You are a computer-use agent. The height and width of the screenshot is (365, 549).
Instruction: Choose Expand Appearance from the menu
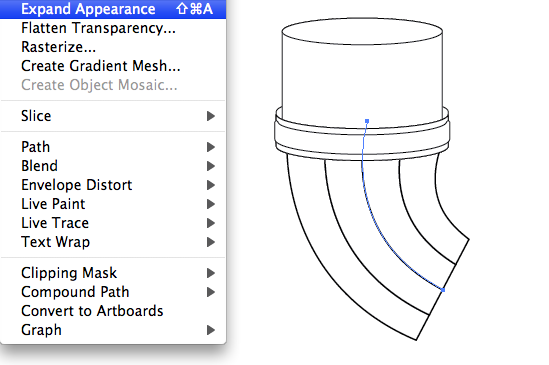coord(113,9)
